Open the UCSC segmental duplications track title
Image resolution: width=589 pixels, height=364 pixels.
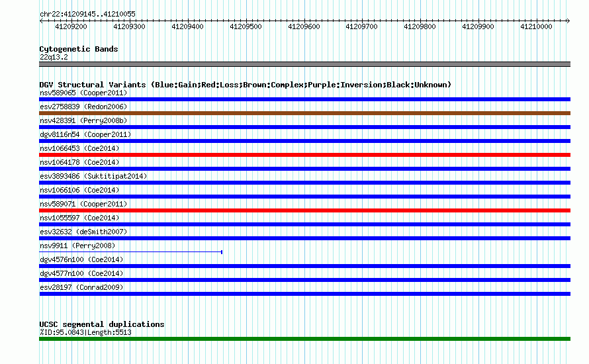102,324
